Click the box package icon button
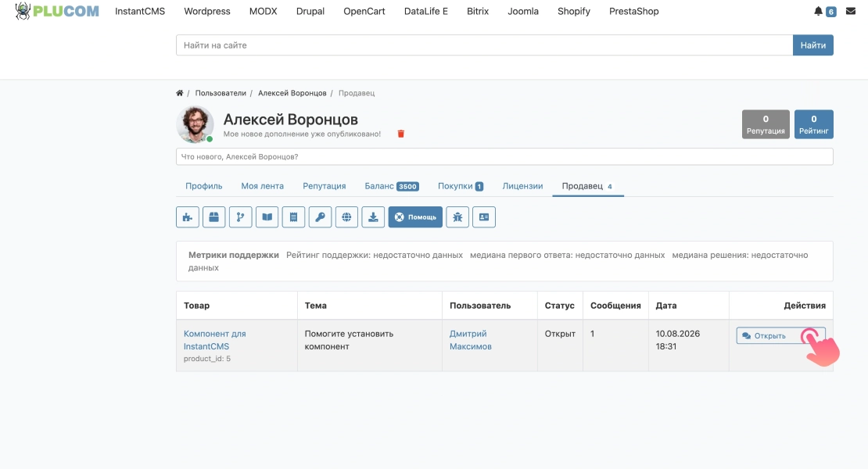Screen dimensions: 868x469 coord(213,217)
